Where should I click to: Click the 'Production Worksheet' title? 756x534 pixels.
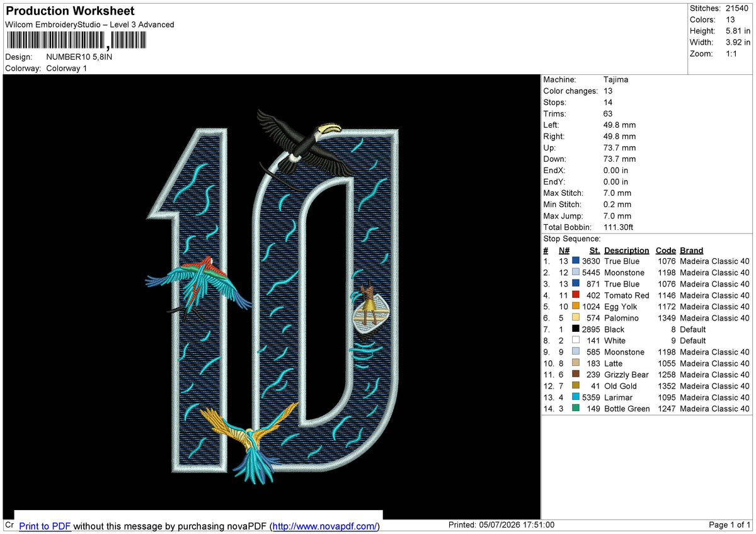click(70, 11)
